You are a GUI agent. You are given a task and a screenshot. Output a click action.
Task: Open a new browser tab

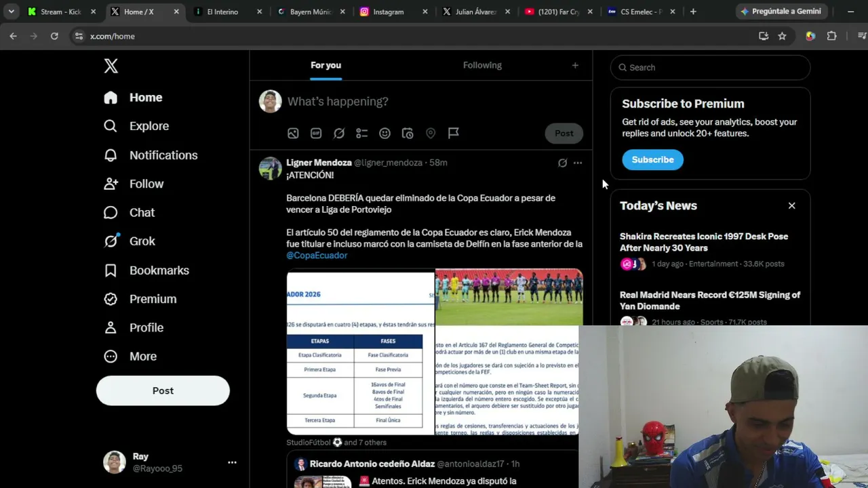point(693,12)
